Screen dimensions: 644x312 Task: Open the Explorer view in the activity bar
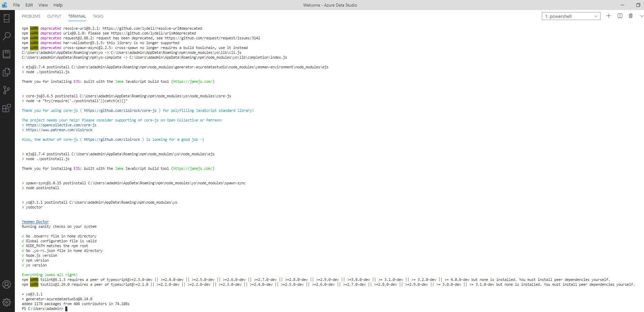pyautogui.click(x=7, y=72)
